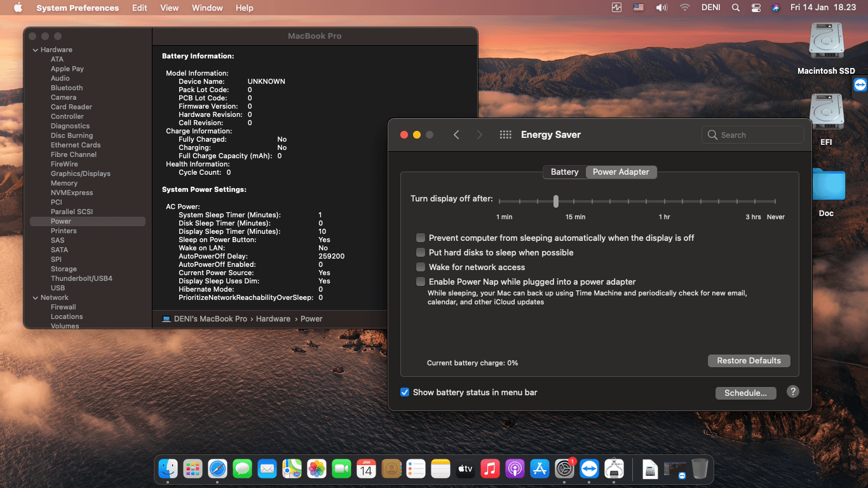Open the Messages app in the Dock

point(242,469)
